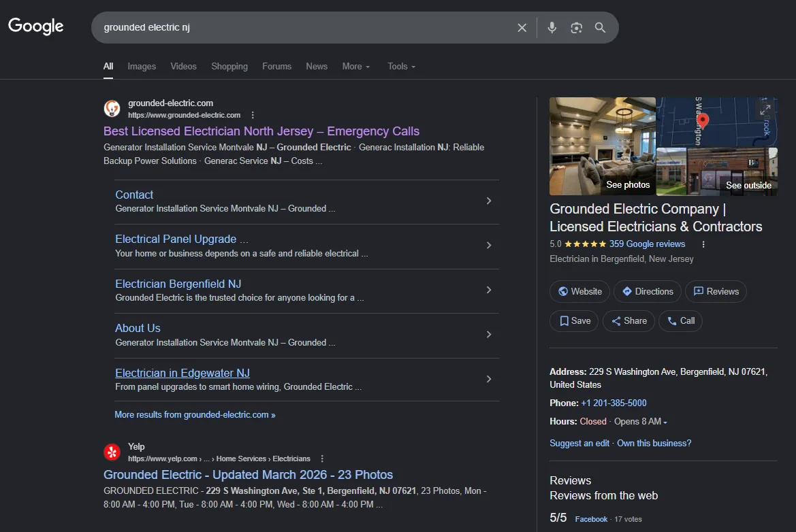Open options menu for grounded-electric.com result
The width and height of the screenshot is (796, 532).
(253, 115)
